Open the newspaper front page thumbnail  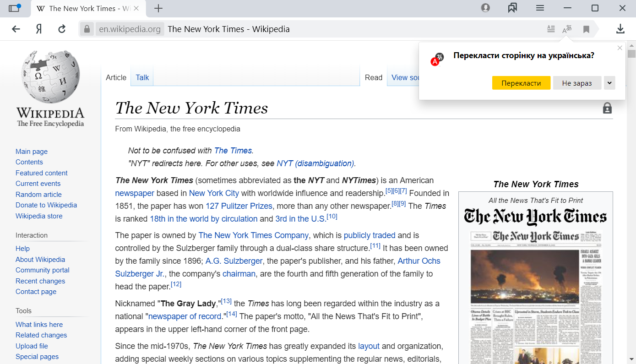pyautogui.click(x=536, y=297)
